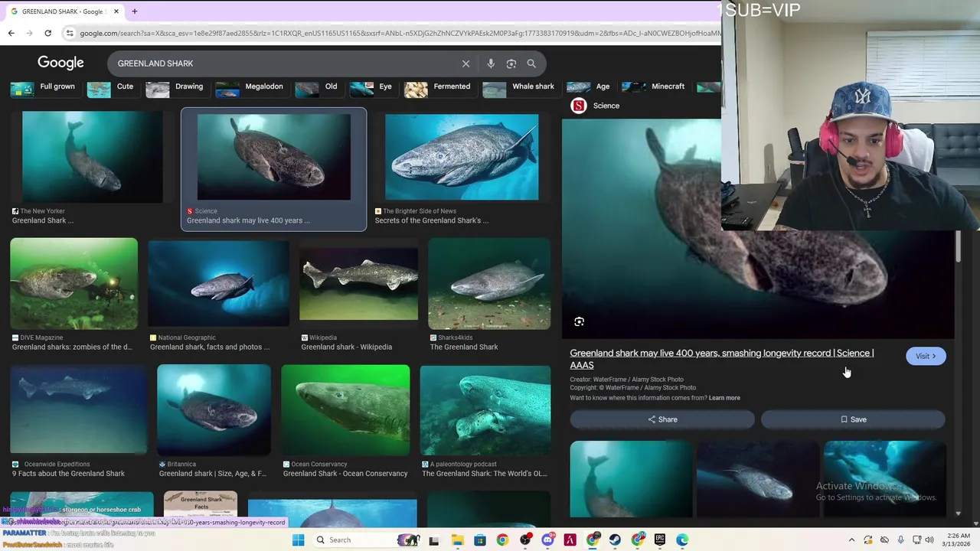The image size is (980, 551).
Task: Open the paleontology podcast shark thumbnail
Action: pyautogui.click(x=485, y=410)
